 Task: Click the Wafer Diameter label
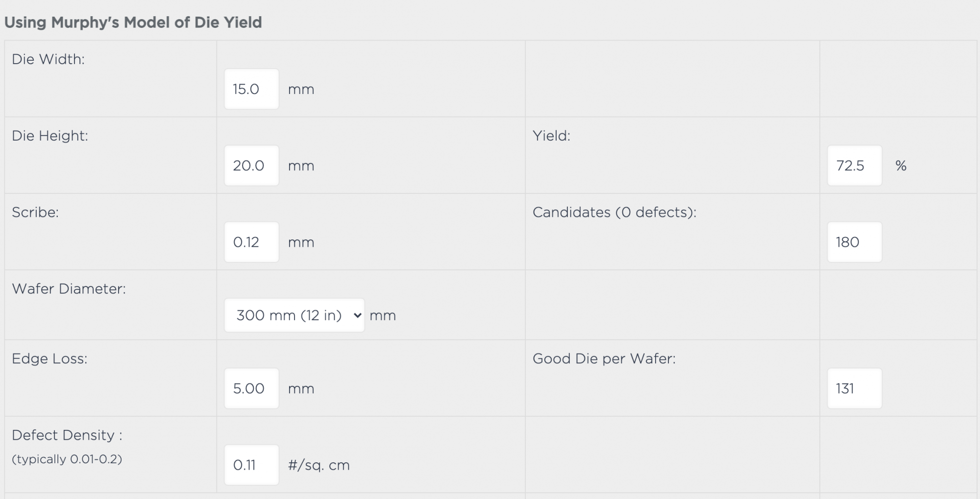pyautogui.click(x=69, y=288)
